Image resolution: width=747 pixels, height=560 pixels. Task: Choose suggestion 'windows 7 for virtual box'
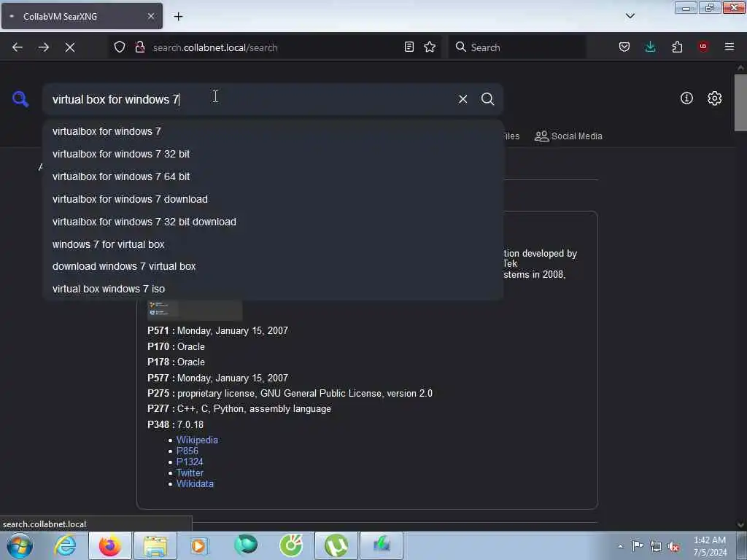(x=273, y=244)
